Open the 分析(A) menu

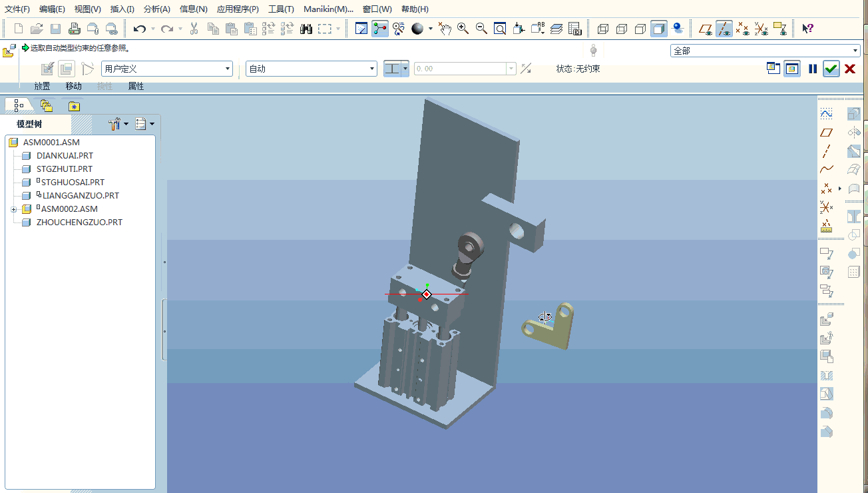click(157, 9)
